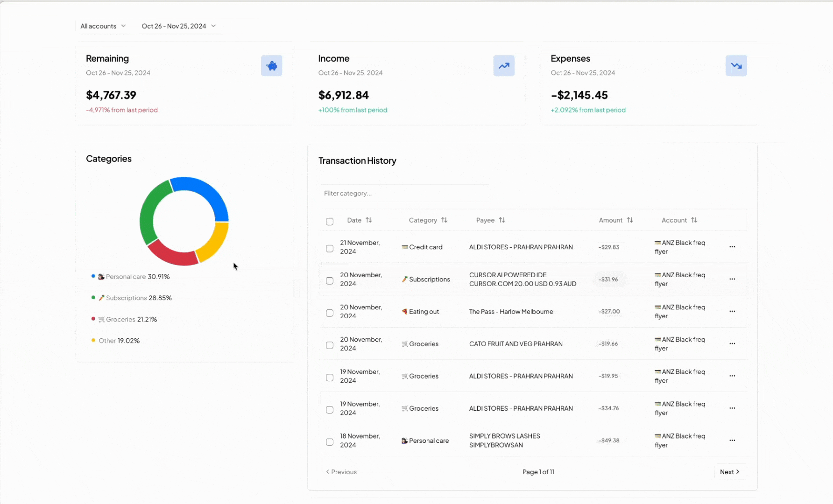Click the $4,767.39 Remaining value
The height and width of the screenshot is (504, 833).
[x=111, y=95]
